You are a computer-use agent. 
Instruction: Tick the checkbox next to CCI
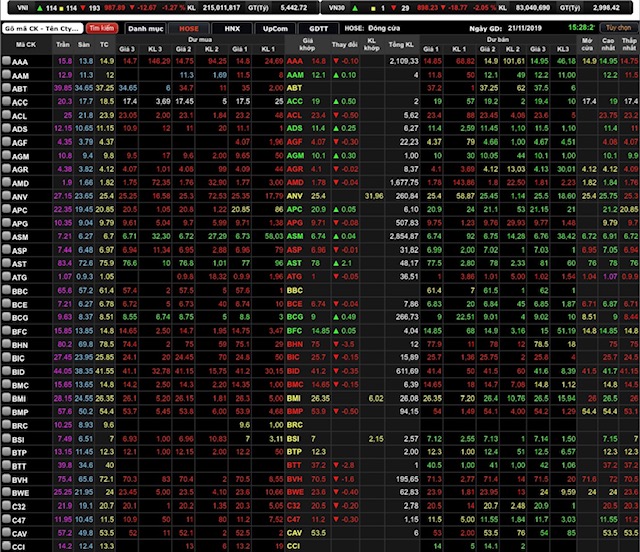(6, 546)
